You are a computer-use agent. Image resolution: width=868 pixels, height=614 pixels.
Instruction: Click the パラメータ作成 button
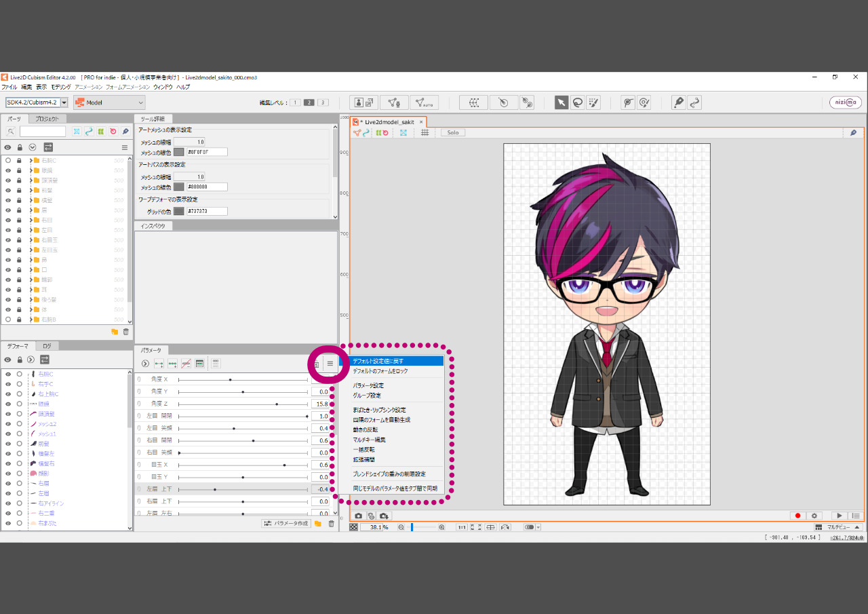286,524
